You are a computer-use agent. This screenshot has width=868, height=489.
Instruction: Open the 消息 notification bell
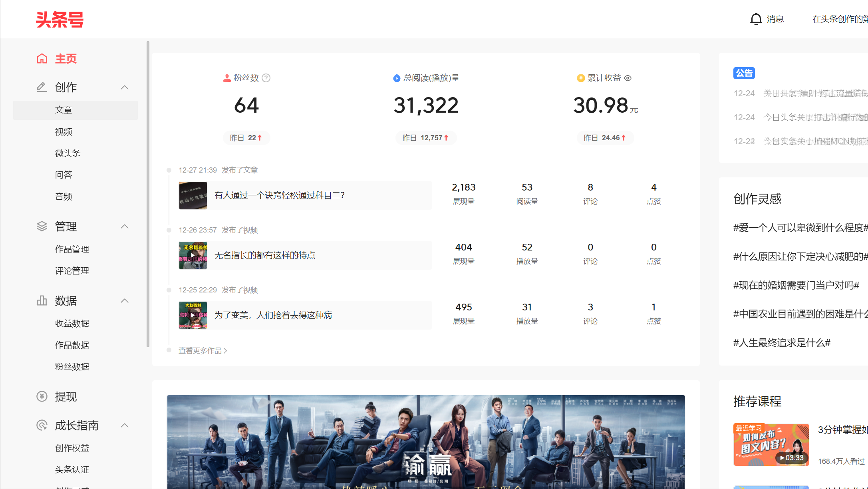click(x=756, y=19)
